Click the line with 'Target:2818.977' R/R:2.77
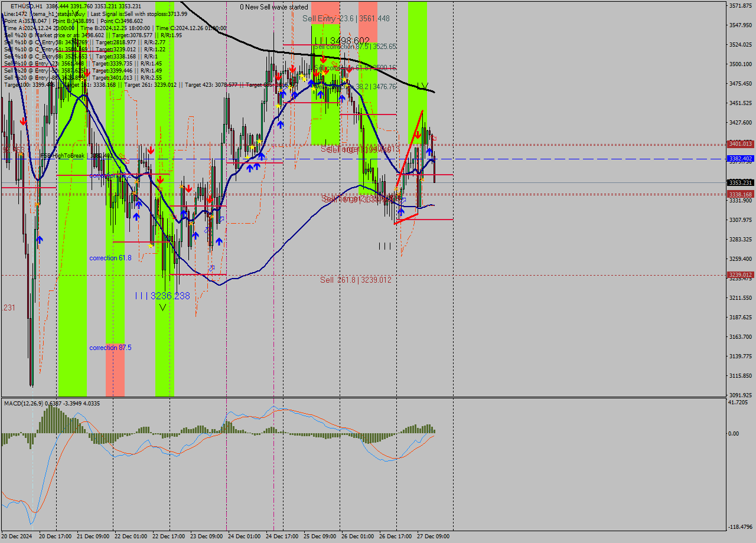756x543 pixels. [x=84, y=42]
